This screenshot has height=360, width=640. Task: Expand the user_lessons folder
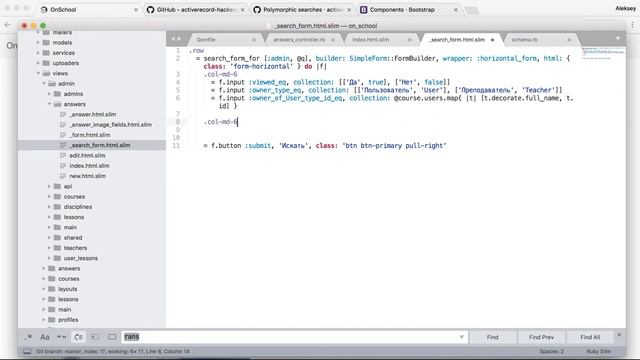(x=49, y=258)
